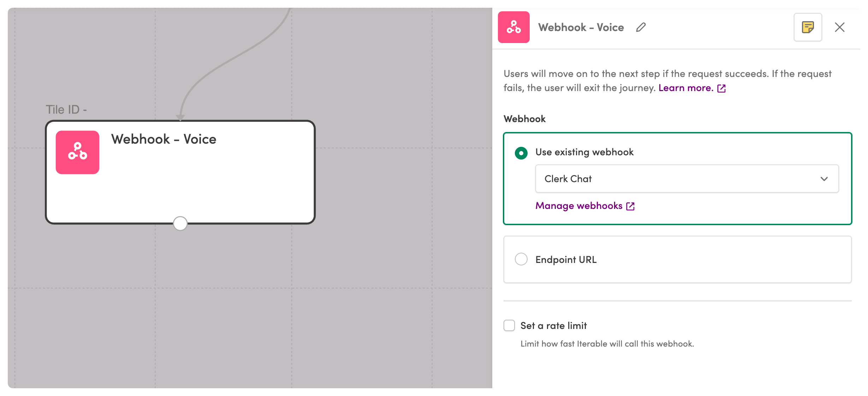The width and height of the screenshot is (868, 396).
Task: Close the Webhook - Voice side panel
Action: pos(840,27)
